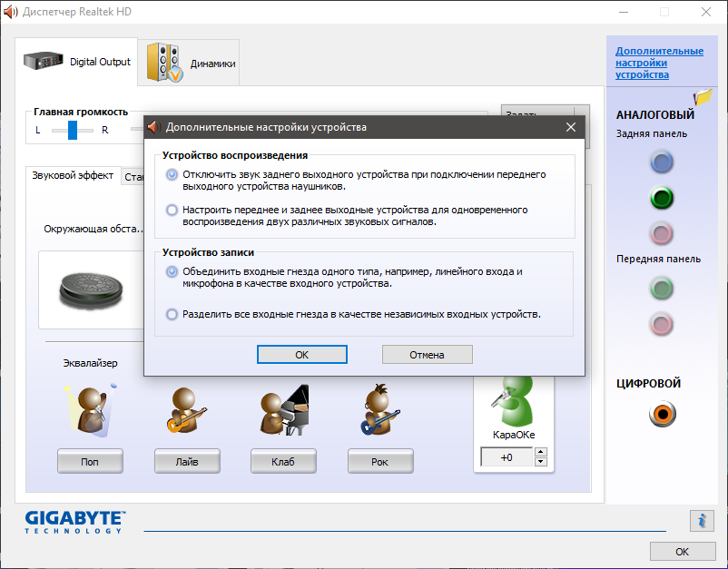Click the orange digital output jack icon

coord(663,414)
